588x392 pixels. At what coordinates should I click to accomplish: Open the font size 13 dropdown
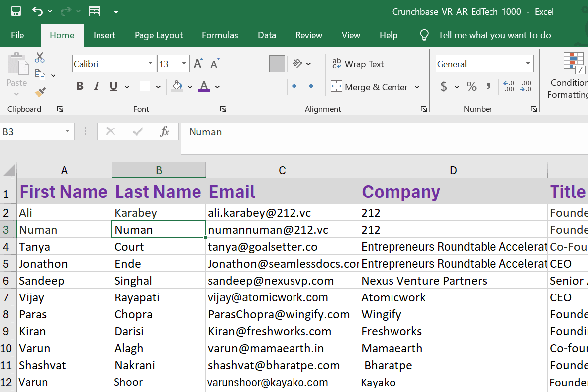(x=184, y=63)
